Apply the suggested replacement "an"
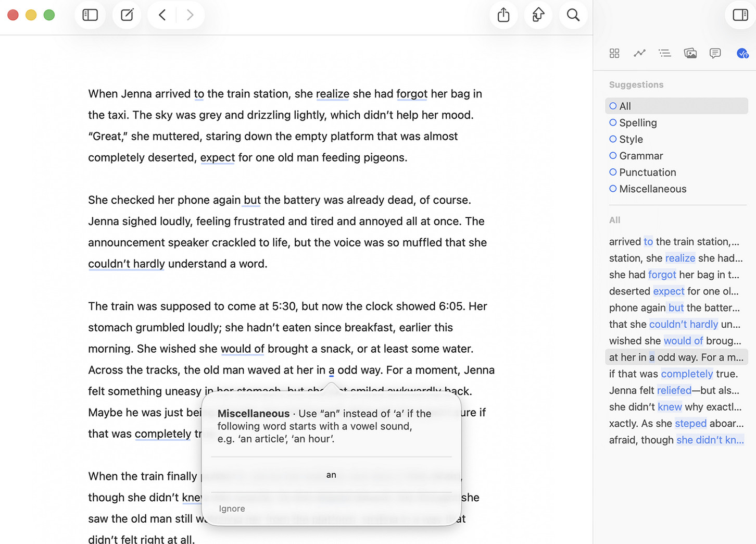 [x=331, y=475]
